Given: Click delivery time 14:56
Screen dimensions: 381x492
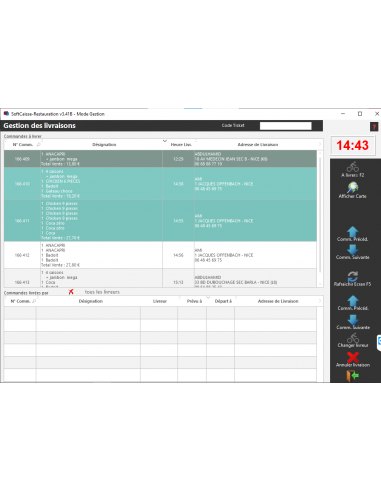Looking at the screenshot, I should pyautogui.click(x=178, y=255).
